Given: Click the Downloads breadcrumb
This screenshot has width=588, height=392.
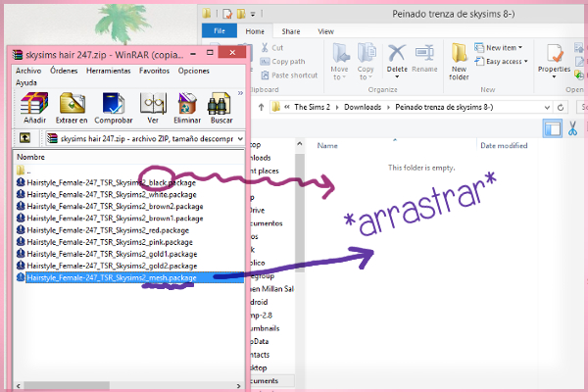Looking at the screenshot, I should (363, 107).
